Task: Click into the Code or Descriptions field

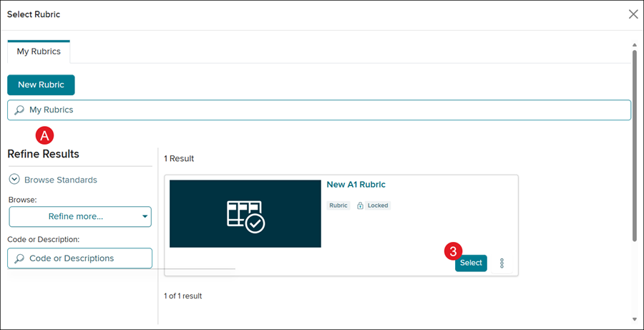Action: [86, 258]
